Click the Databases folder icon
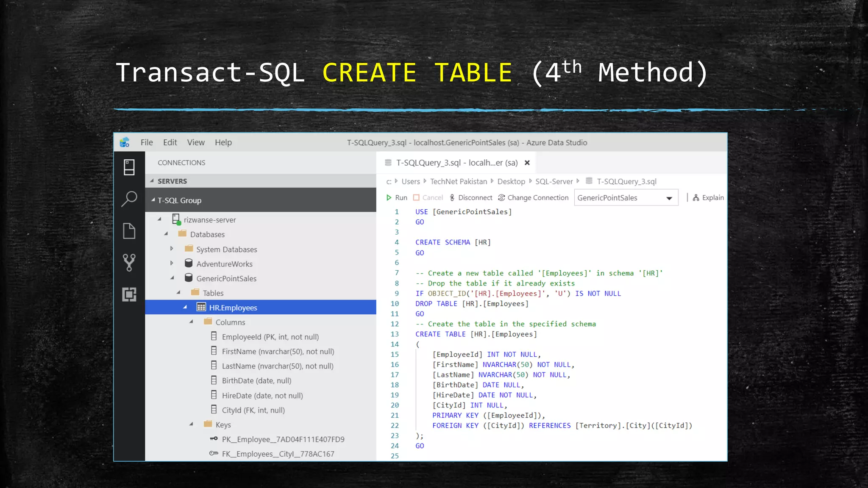The image size is (868, 488). (182, 233)
